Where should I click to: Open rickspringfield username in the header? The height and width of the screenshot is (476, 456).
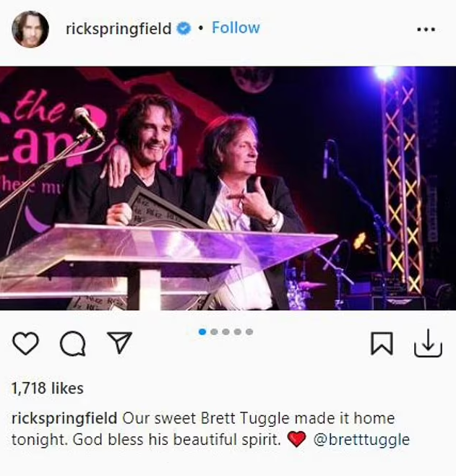click(119, 29)
